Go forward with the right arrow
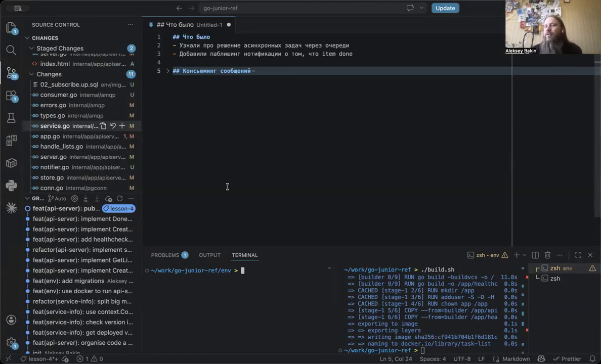Image resolution: width=601 pixels, height=364 pixels. (x=191, y=8)
